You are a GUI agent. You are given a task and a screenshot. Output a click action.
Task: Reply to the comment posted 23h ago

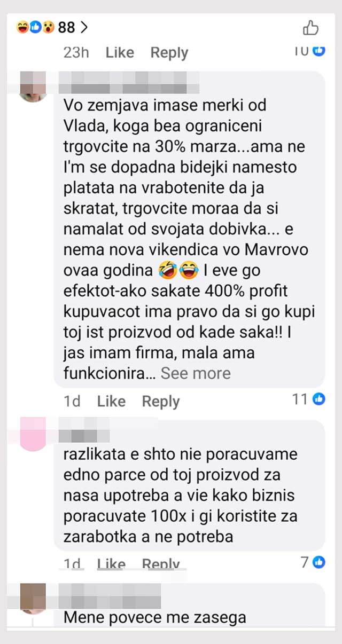pyautogui.click(x=169, y=53)
